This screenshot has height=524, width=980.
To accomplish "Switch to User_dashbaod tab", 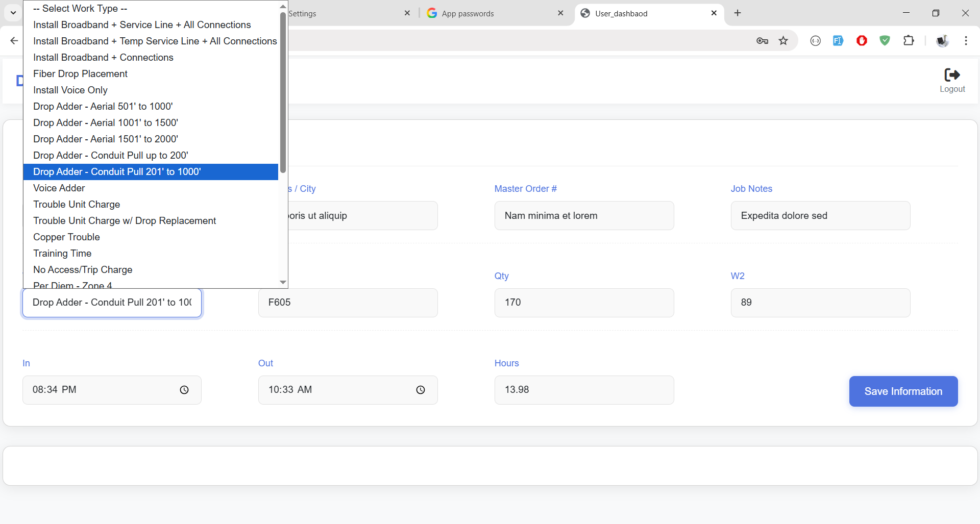I will [643, 13].
